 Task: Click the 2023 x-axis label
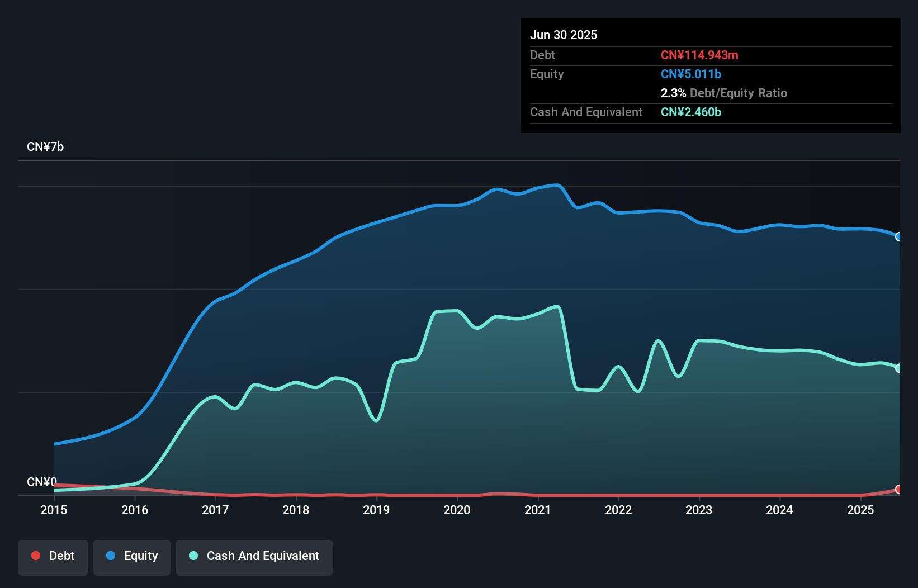click(699, 510)
